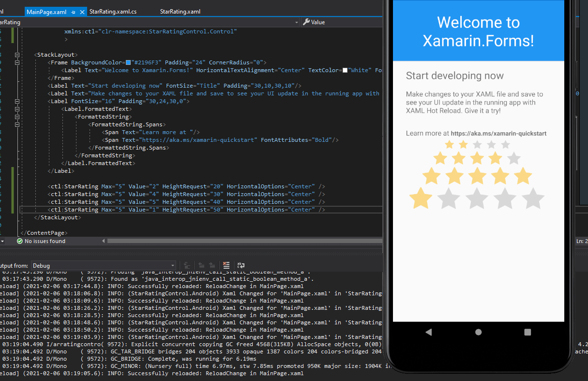The height and width of the screenshot is (381, 588).
Task: Open the StarRating element navigation dropdown
Action: click(x=297, y=22)
